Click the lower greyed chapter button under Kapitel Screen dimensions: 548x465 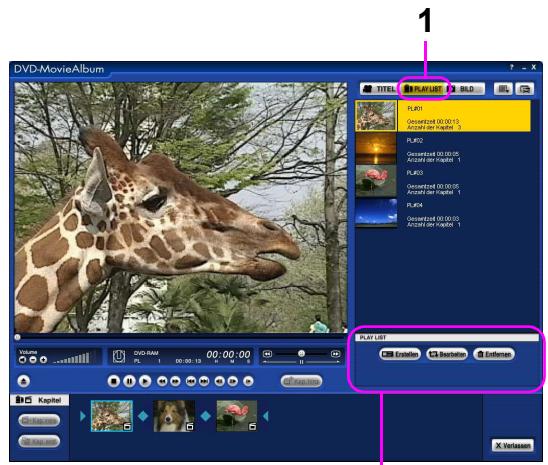pos(39,441)
